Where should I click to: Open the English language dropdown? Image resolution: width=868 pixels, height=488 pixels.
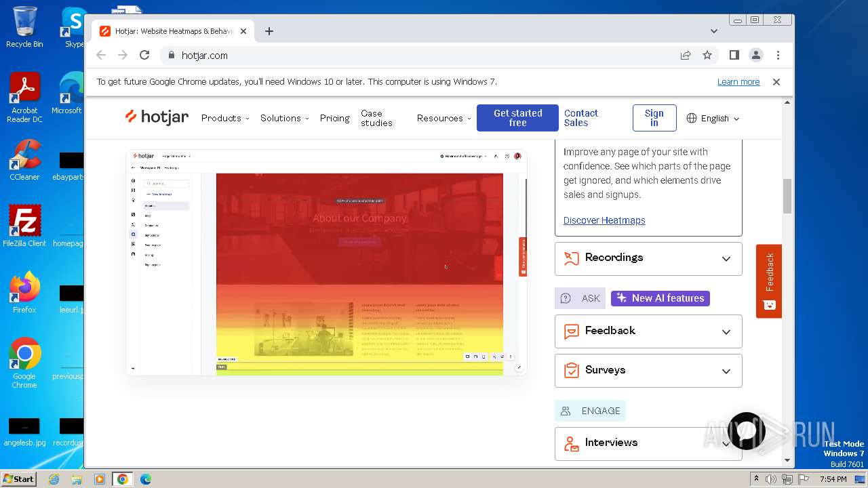coord(713,118)
